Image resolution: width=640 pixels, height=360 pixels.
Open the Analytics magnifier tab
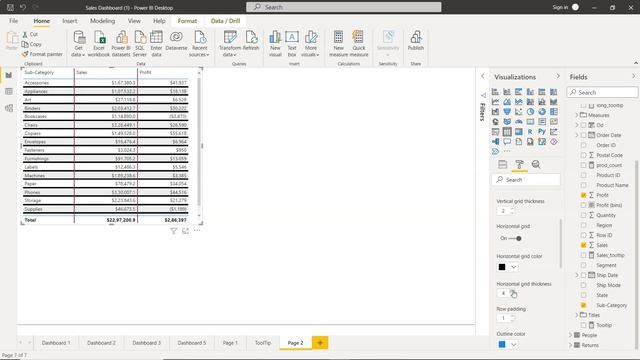pyautogui.click(x=536, y=164)
